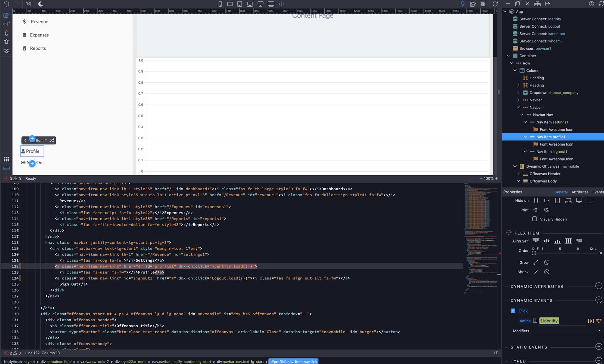Toggle the eye preview icon in the left sidebar

pos(6,51)
